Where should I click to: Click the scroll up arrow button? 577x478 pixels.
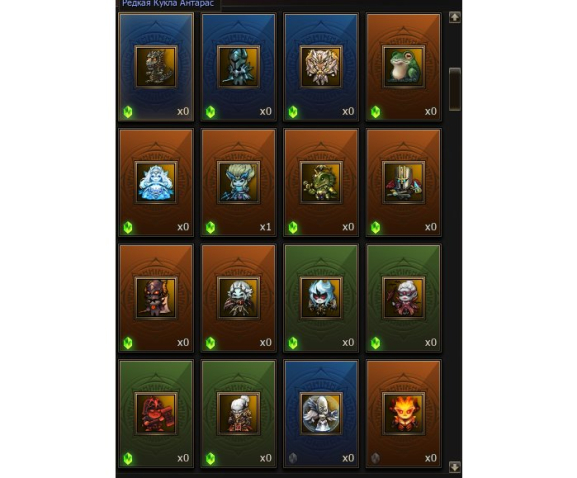[455, 17]
